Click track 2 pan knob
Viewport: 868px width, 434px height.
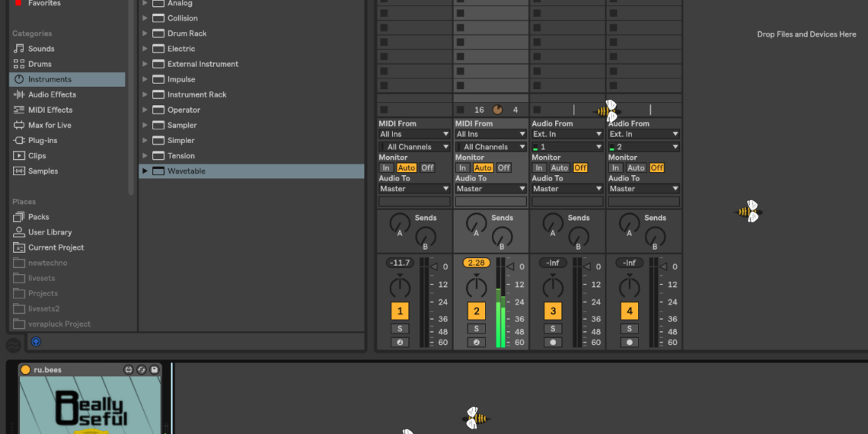coord(476,288)
